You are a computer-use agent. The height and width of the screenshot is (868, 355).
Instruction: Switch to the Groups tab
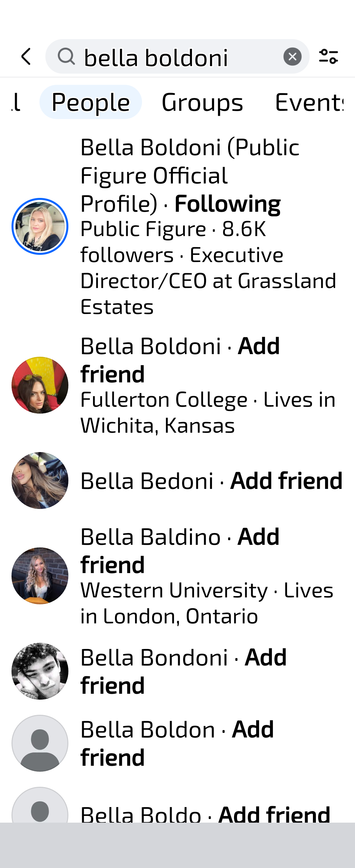[x=202, y=102]
